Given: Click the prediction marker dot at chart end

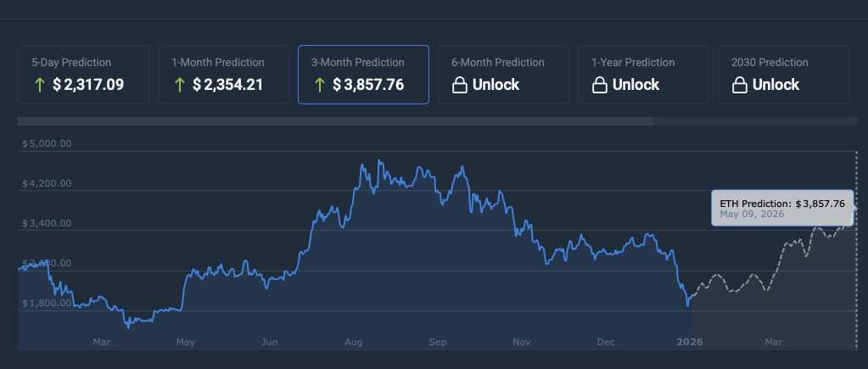Looking at the screenshot, I should (856, 208).
